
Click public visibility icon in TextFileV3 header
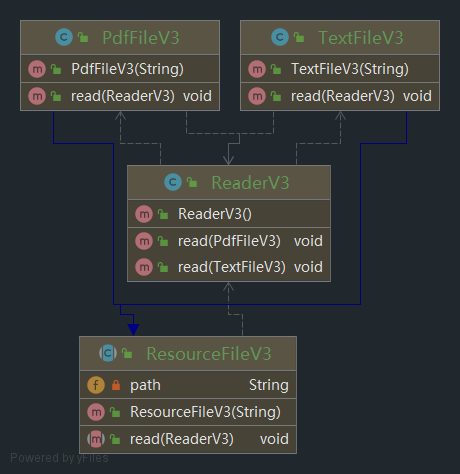click(x=299, y=37)
